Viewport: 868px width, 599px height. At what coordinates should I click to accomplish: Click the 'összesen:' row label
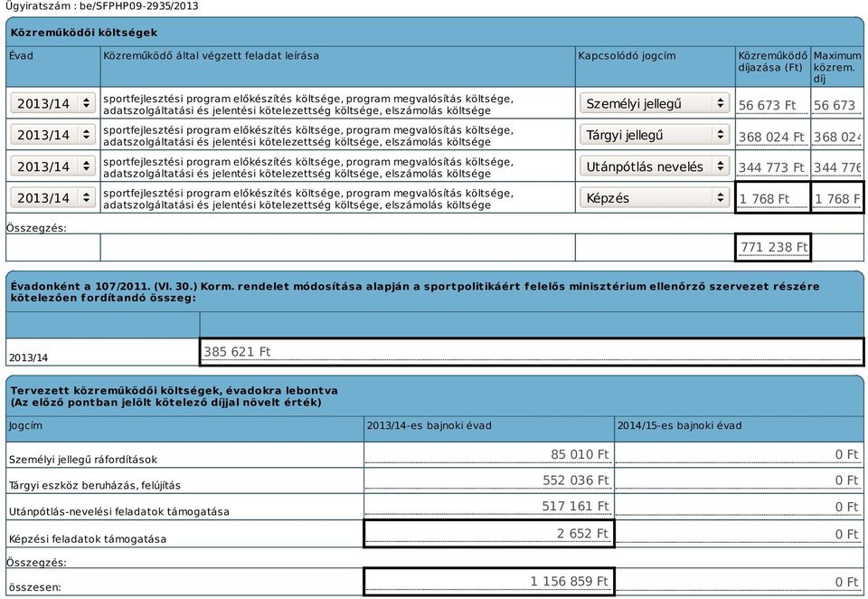[35, 587]
